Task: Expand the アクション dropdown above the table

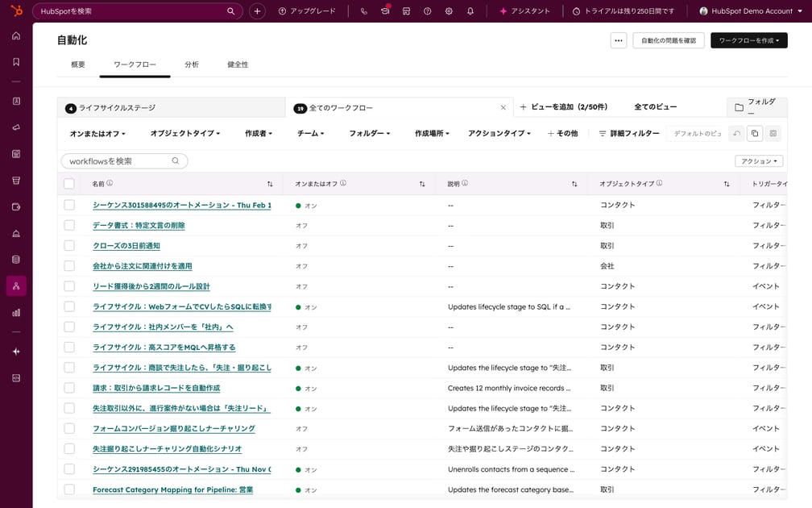Action: coord(757,160)
